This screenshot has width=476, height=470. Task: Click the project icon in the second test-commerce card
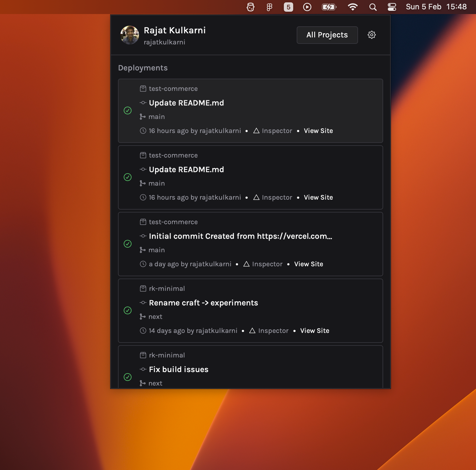[143, 155]
